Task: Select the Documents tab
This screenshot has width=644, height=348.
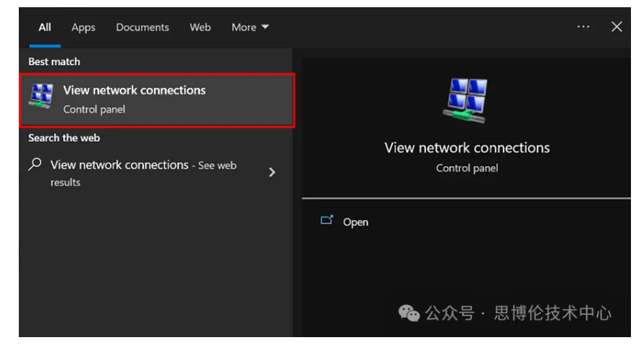Action: coord(142,27)
